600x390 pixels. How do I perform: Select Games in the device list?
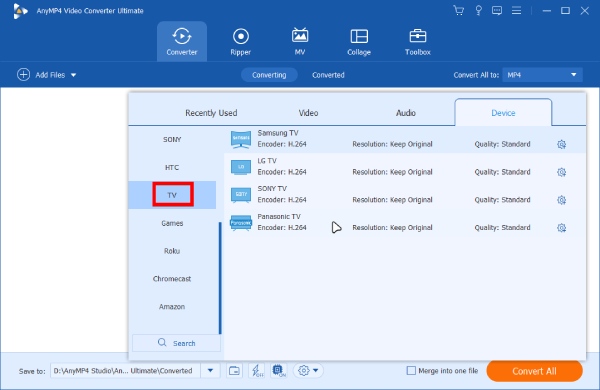pos(172,223)
